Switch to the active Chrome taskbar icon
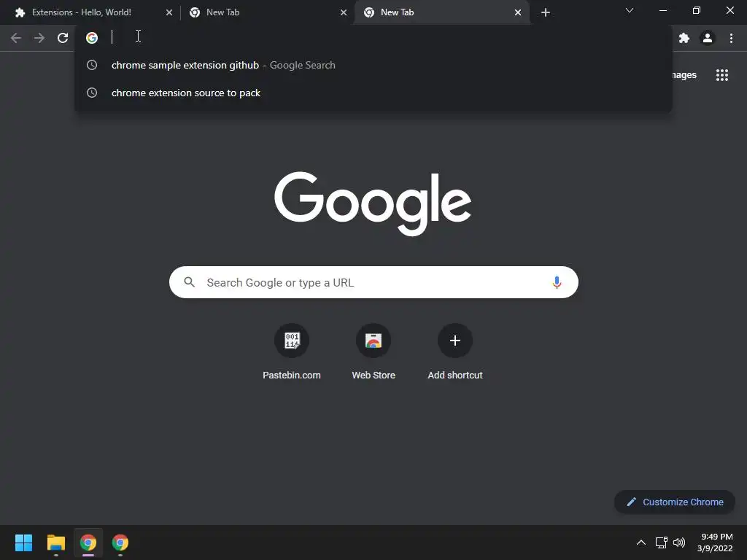Viewport: 747px width, 560px height. pos(88,542)
